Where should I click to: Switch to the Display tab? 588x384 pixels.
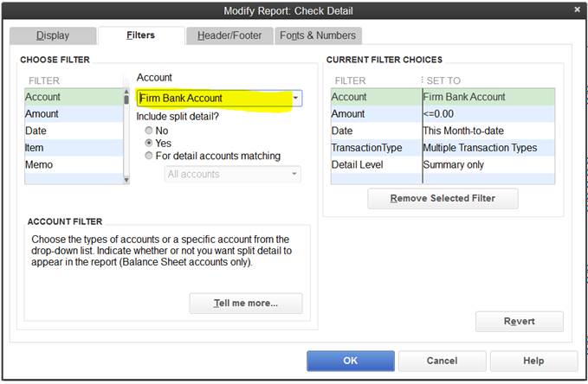[52, 35]
